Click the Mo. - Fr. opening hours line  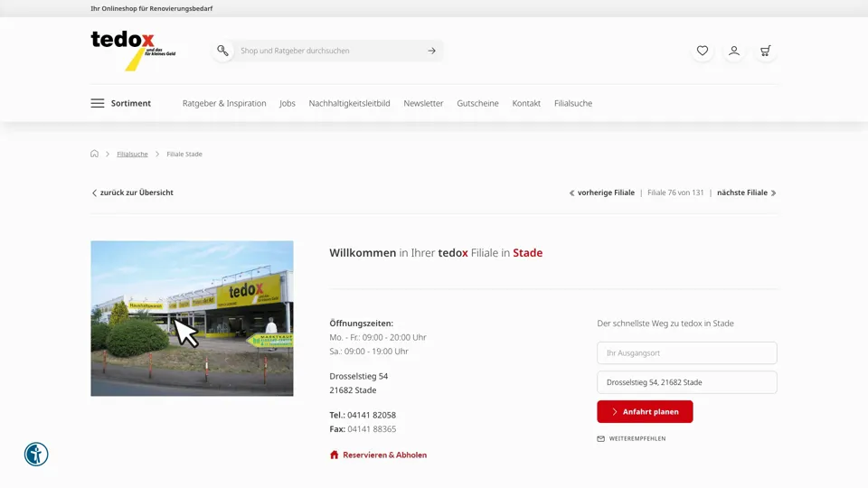(378, 337)
